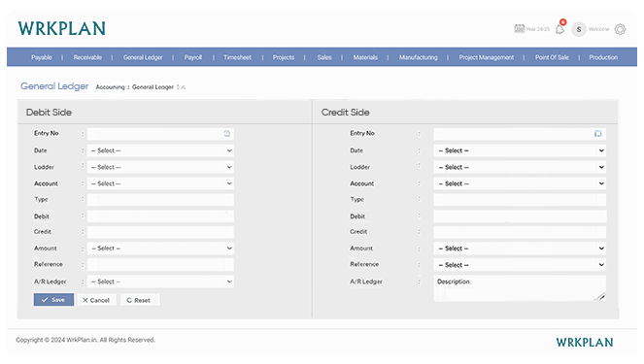
Task: Expand the Credit Side Reference dropdown
Action: pyautogui.click(x=520, y=265)
